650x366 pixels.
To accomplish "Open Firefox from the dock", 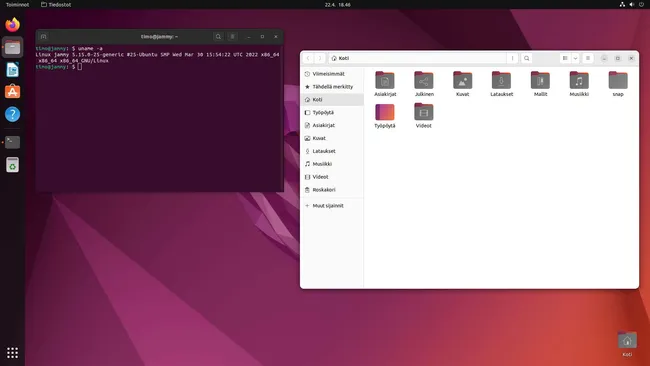I will coord(12,24).
